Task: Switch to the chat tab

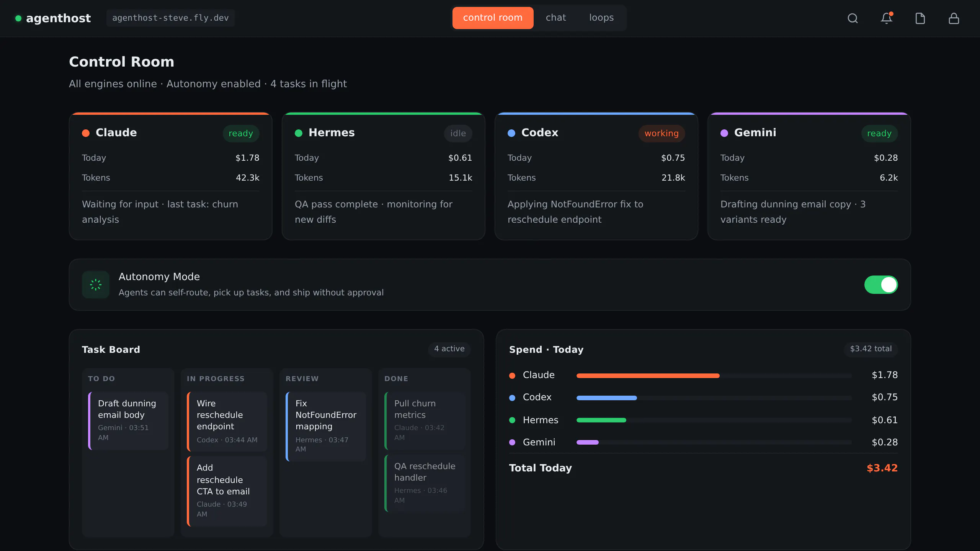Action: pyautogui.click(x=555, y=18)
